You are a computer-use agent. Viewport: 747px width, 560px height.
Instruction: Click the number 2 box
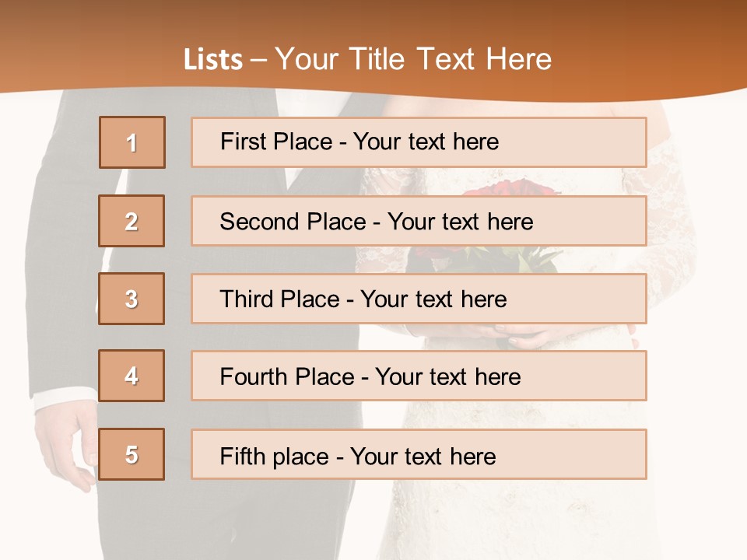point(132,221)
